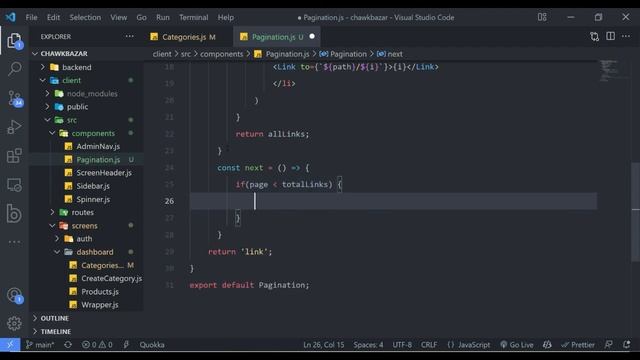
Task: Open the View menu
Action: (x=118, y=18)
